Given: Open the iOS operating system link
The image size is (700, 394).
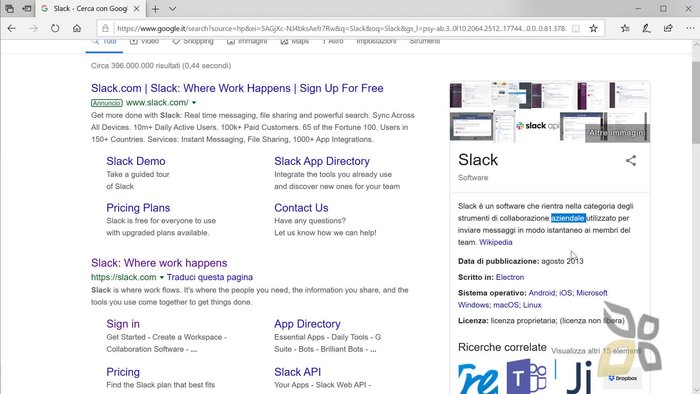Looking at the screenshot, I should pos(565,293).
